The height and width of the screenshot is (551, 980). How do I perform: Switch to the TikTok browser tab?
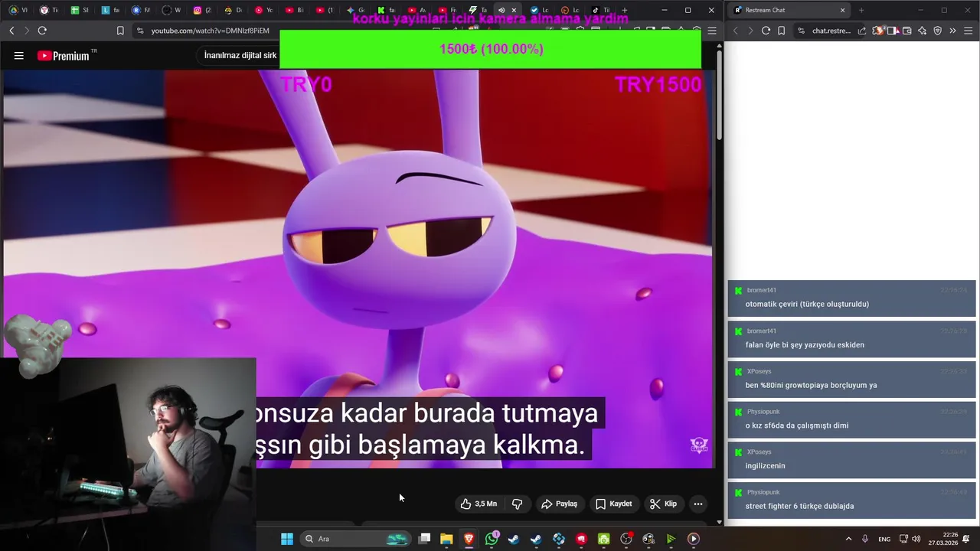click(x=600, y=10)
